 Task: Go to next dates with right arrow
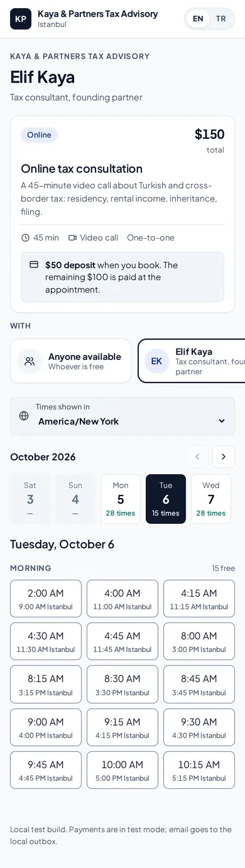224,457
